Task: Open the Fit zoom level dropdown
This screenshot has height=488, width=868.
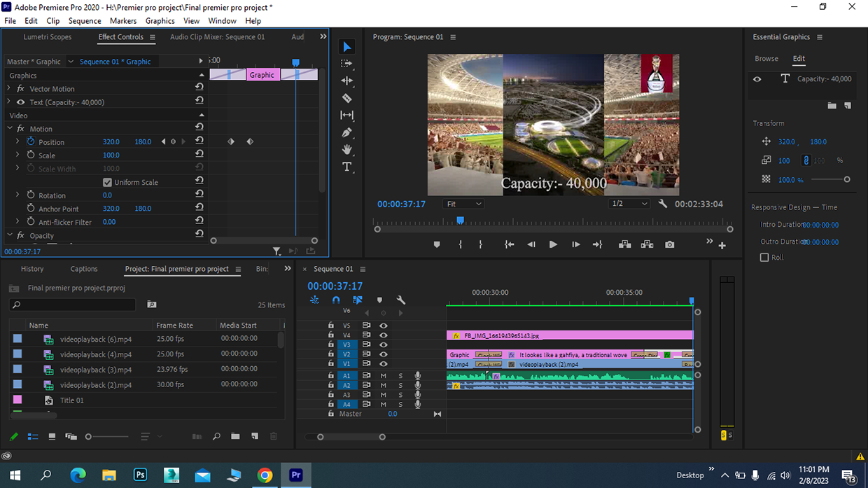Action: click(x=464, y=204)
